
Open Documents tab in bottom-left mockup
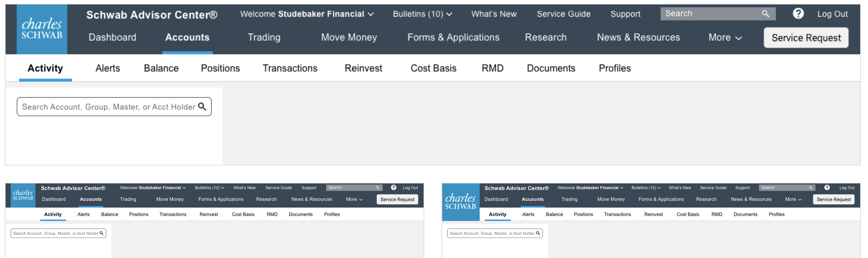coord(301,214)
